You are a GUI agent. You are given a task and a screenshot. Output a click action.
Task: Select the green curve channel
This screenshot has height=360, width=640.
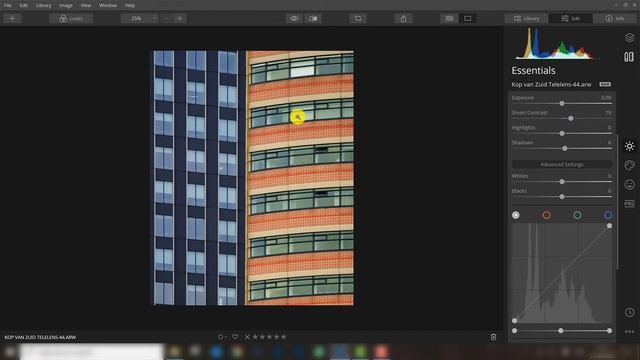577,215
